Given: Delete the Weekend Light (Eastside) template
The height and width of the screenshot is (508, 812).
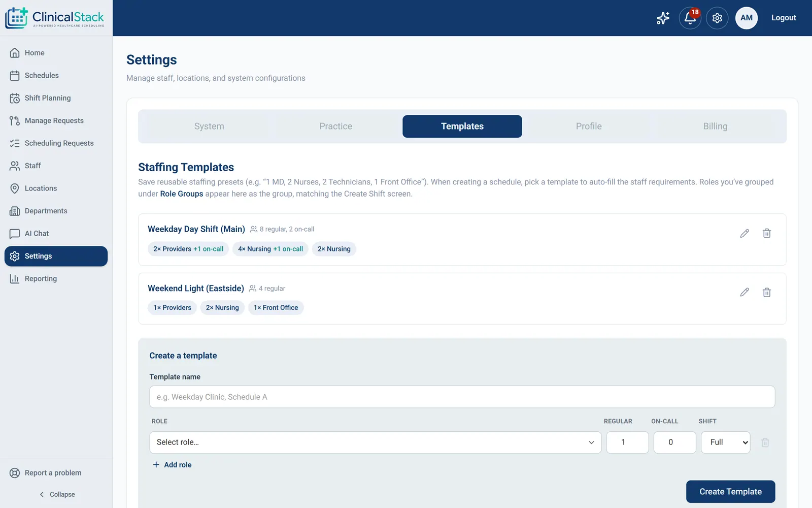Looking at the screenshot, I should [767, 292].
